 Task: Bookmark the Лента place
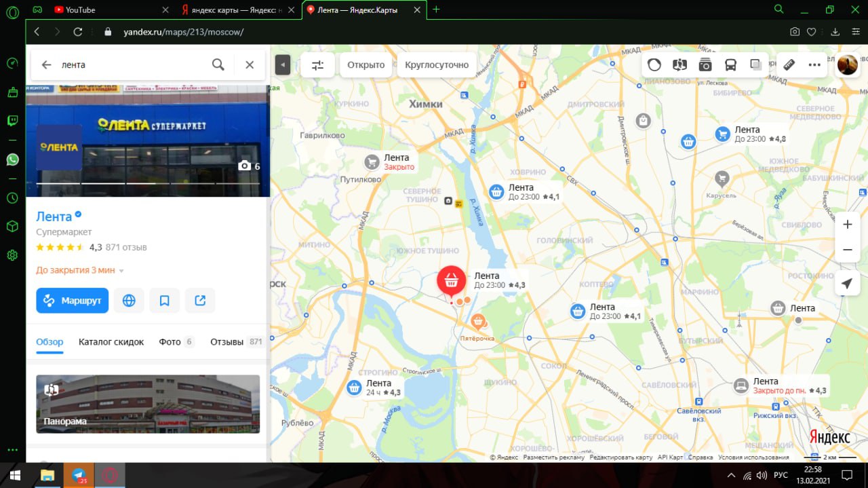click(x=164, y=300)
